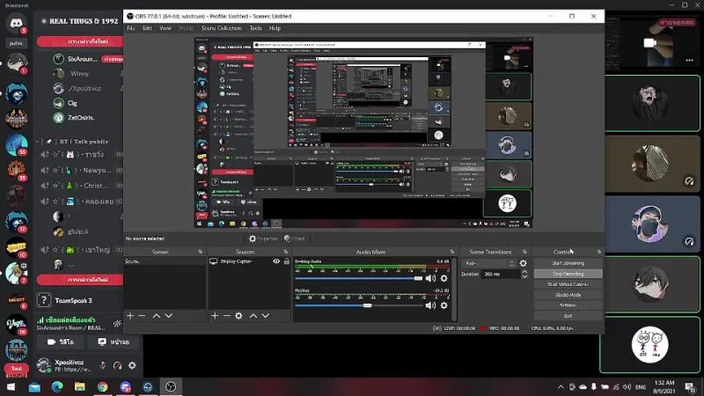This screenshot has height=396, width=704.
Task: Click Start Virtual Camera button
Action: click(x=568, y=284)
